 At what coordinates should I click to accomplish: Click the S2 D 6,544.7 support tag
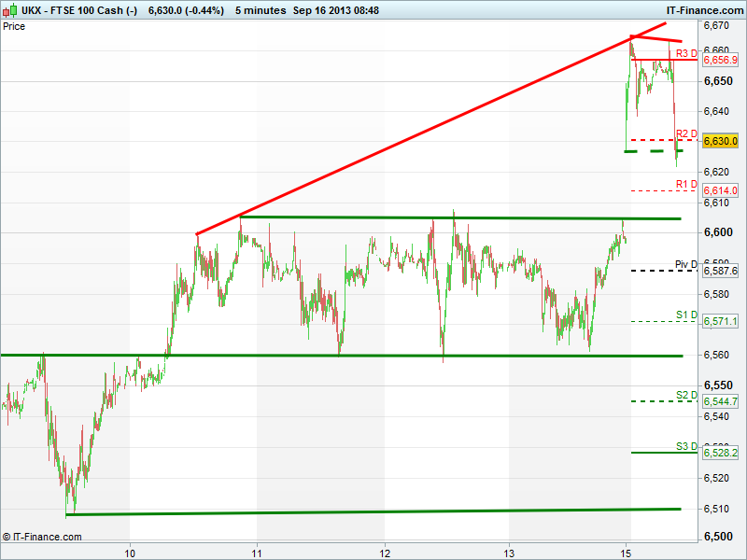click(x=721, y=401)
